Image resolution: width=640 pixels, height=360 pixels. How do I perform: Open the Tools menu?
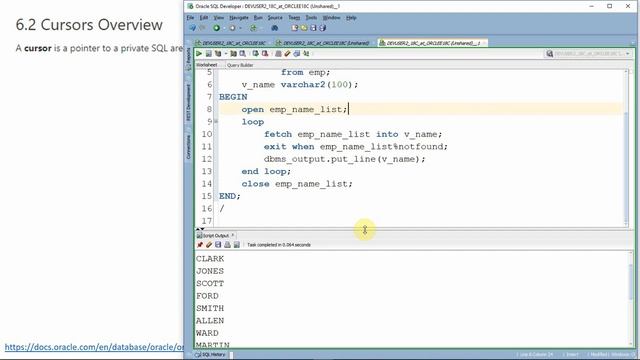click(311, 18)
